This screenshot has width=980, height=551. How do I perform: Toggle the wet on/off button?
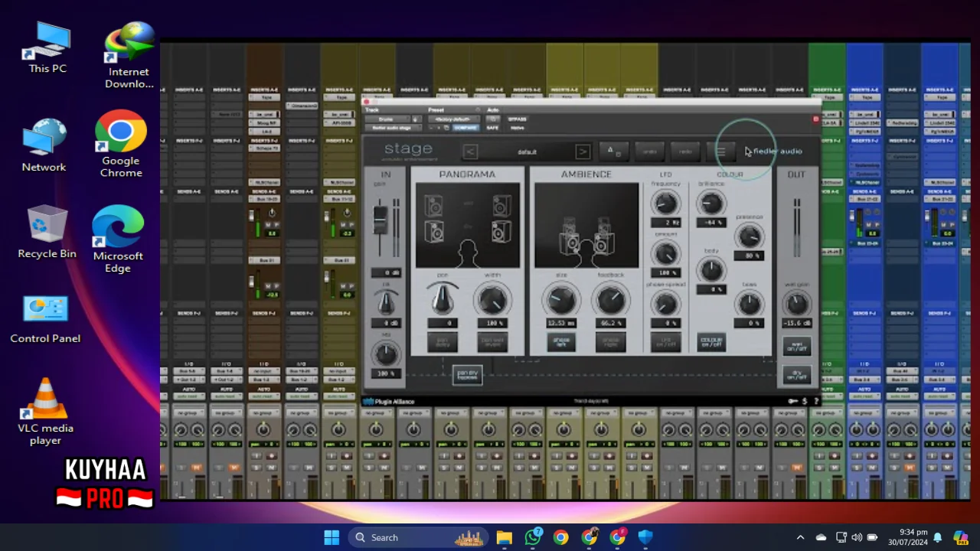tap(797, 347)
